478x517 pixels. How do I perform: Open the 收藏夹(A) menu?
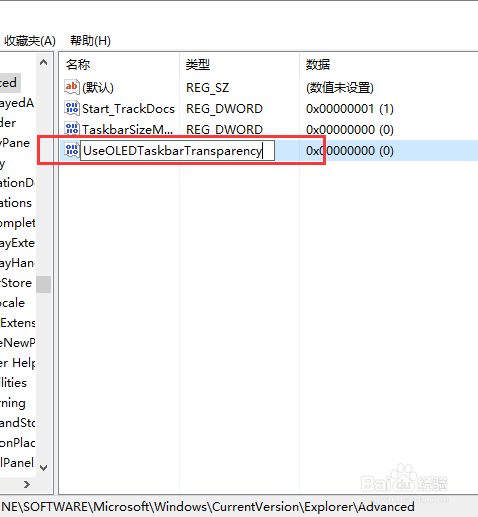(29, 41)
